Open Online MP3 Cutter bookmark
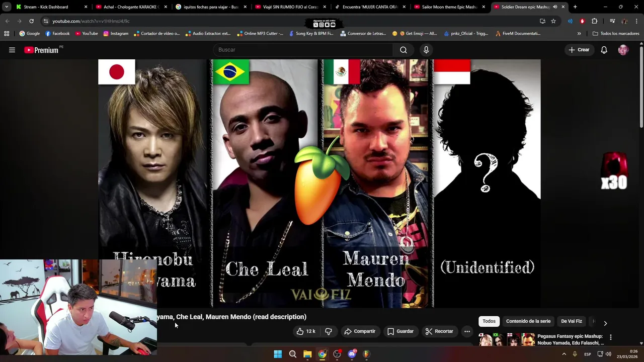The image size is (644, 362). coord(260,34)
